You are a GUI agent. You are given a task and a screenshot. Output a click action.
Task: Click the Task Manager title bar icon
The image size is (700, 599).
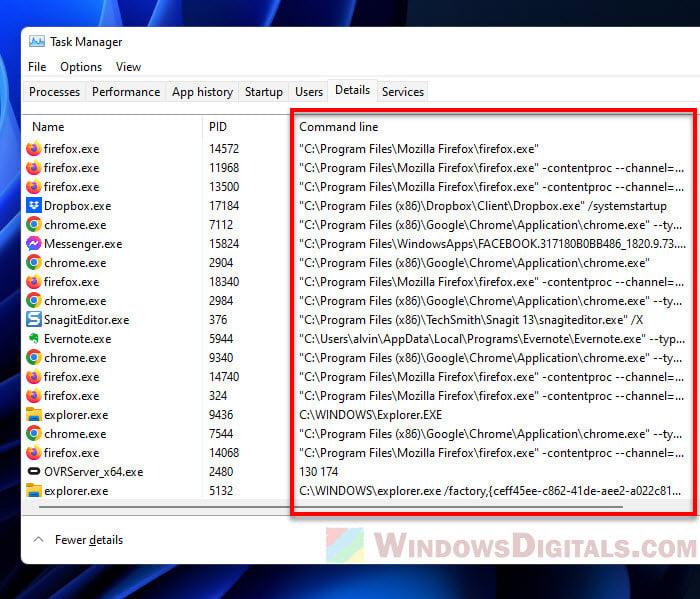37,42
